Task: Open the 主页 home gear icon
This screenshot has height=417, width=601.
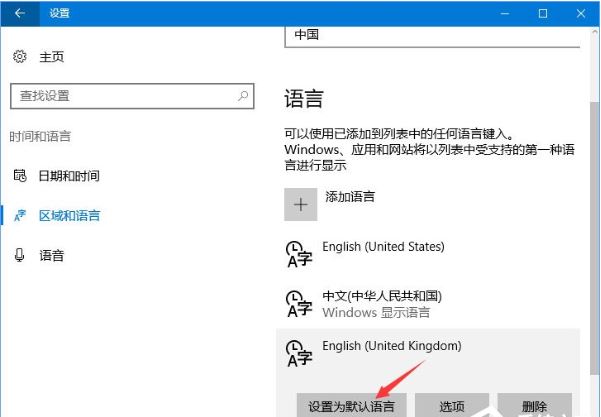Action: 20,57
